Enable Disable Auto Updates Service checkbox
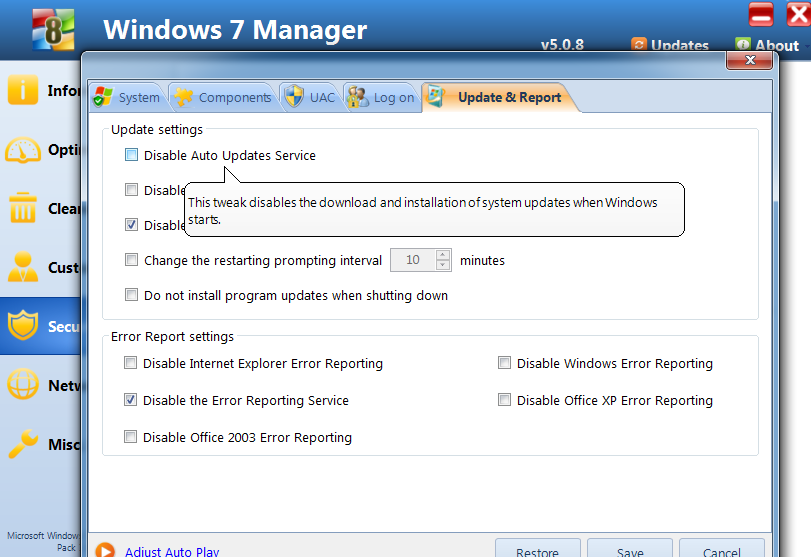This screenshot has height=557, width=812. point(132,155)
